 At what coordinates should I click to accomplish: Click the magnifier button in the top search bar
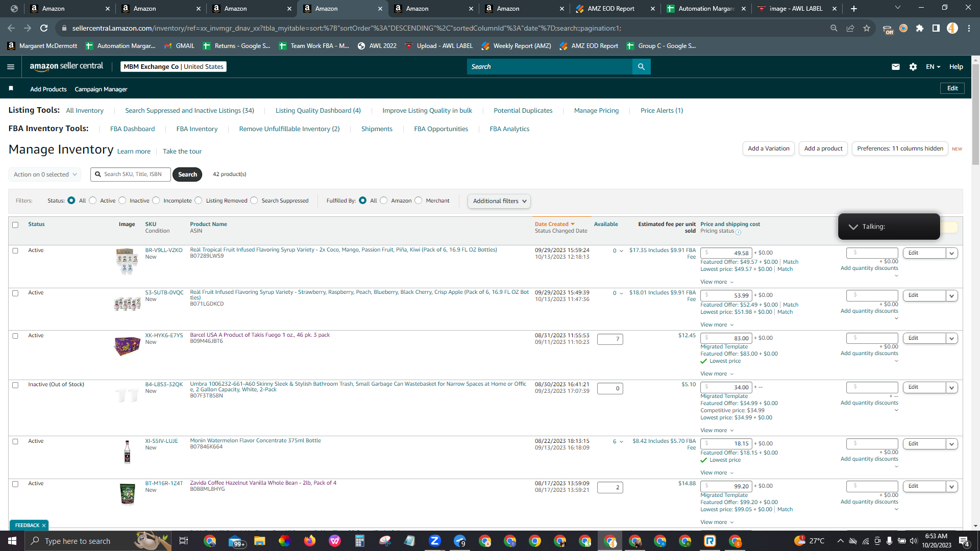(641, 67)
